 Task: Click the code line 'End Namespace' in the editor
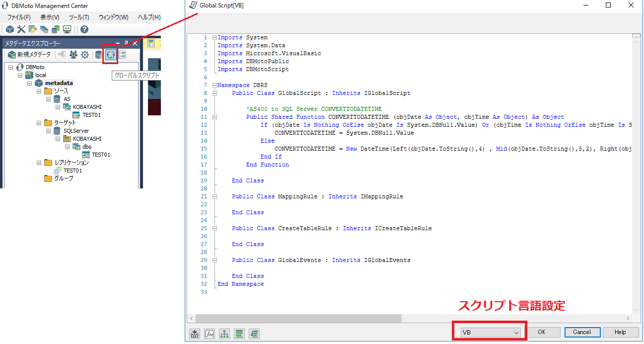pyautogui.click(x=241, y=284)
